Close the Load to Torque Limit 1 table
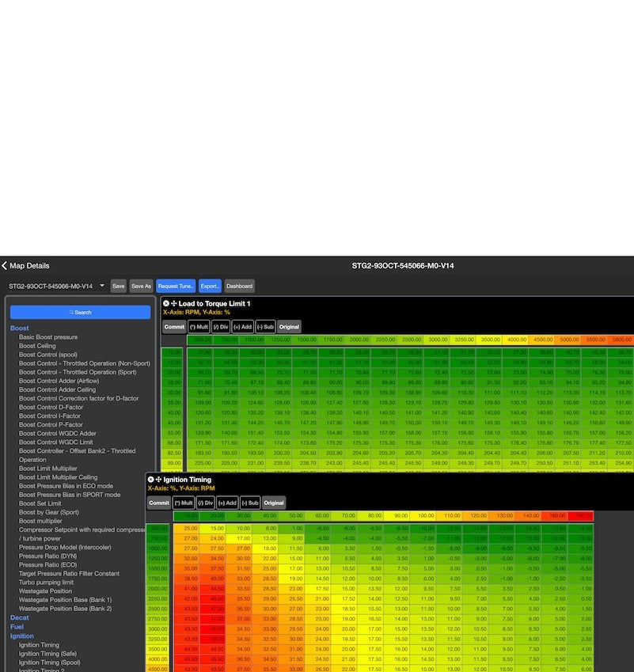Image resolution: width=634 pixels, height=672 pixels. coord(166,303)
